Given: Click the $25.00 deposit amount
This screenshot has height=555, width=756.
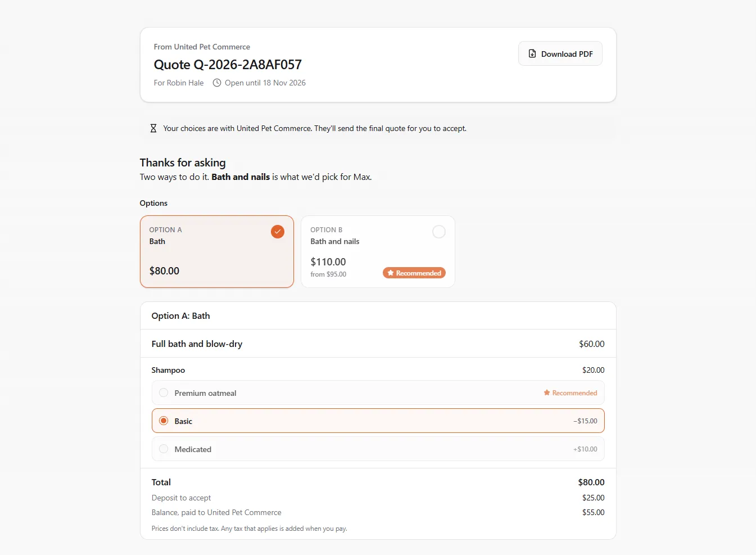Looking at the screenshot, I should pos(594,498).
